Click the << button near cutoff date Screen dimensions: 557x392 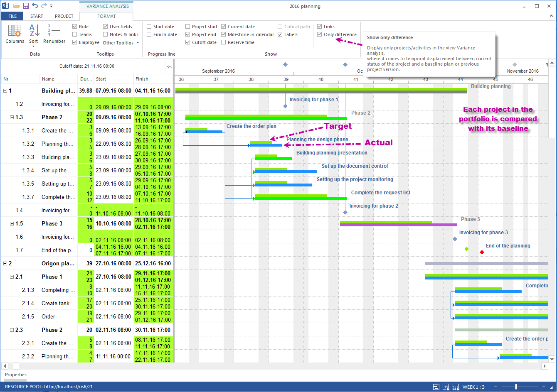pos(169,66)
